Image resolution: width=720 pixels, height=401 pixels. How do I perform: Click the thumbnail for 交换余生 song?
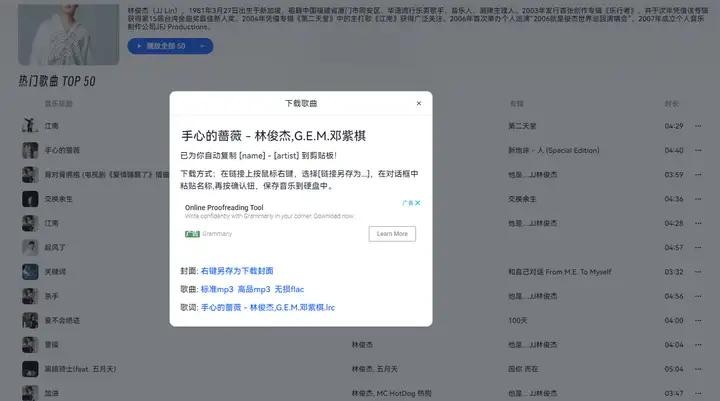point(30,198)
